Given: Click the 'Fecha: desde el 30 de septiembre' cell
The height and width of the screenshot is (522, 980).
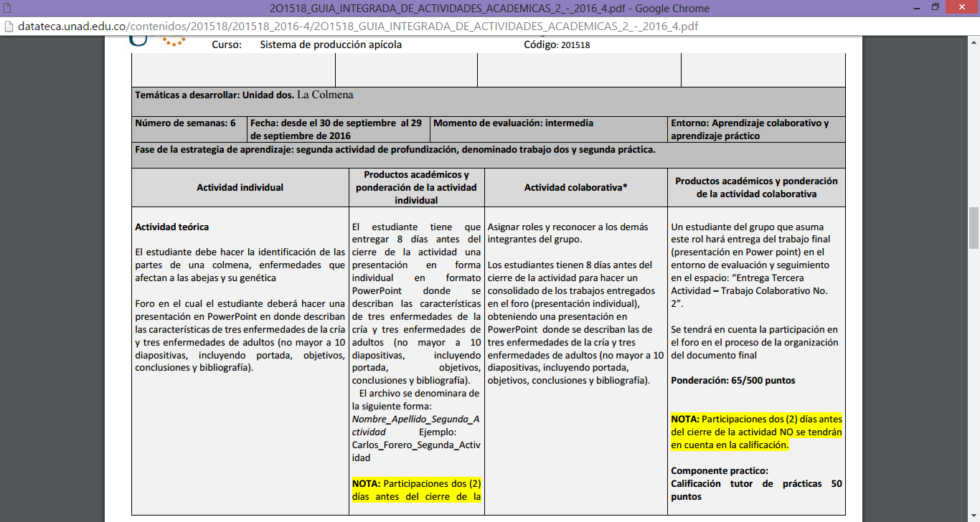Looking at the screenshot, I should click(x=339, y=129).
